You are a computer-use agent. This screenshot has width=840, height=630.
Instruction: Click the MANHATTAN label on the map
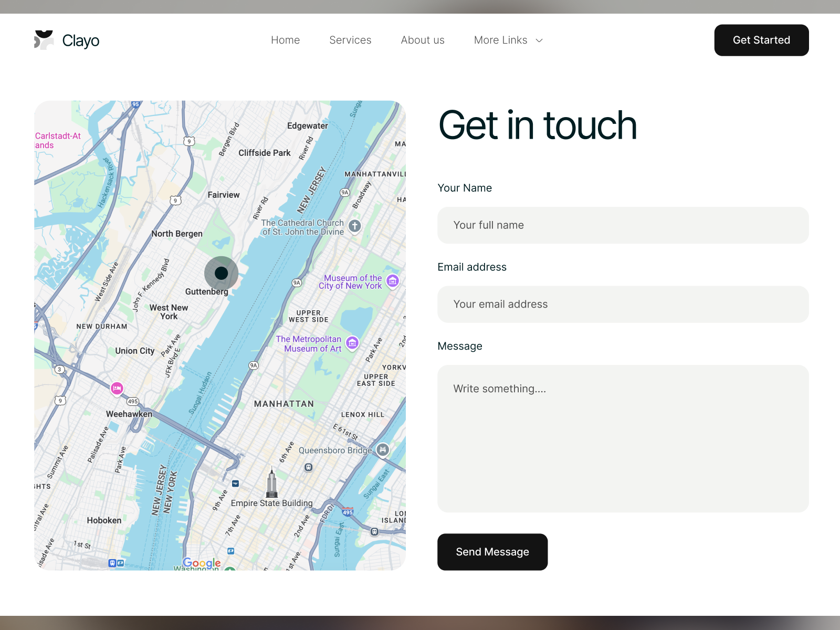pyautogui.click(x=284, y=404)
